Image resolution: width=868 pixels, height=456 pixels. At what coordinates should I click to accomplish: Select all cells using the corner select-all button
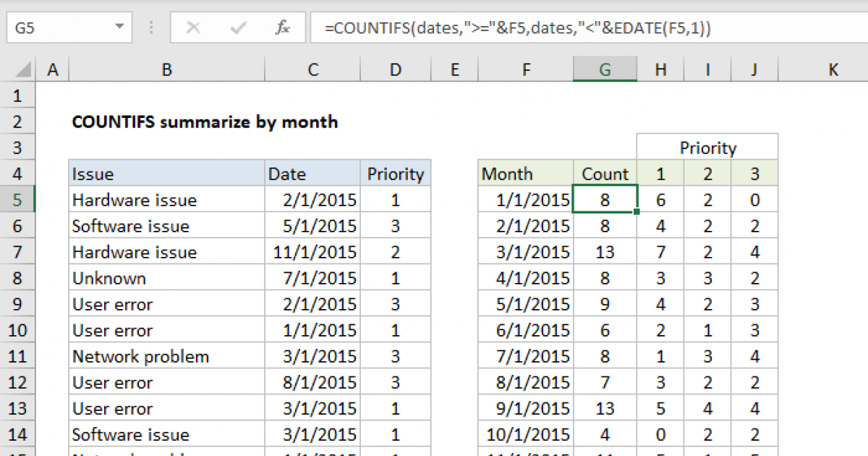18,69
